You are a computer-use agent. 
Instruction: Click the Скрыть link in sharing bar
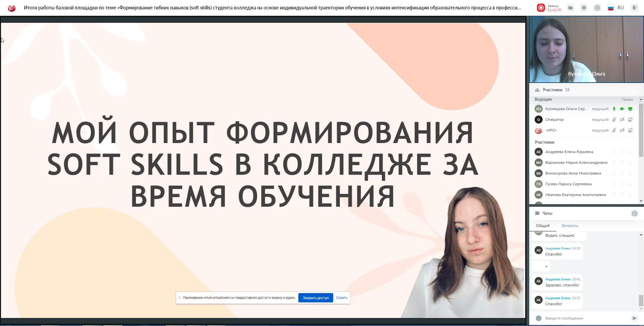pos(342,298)
